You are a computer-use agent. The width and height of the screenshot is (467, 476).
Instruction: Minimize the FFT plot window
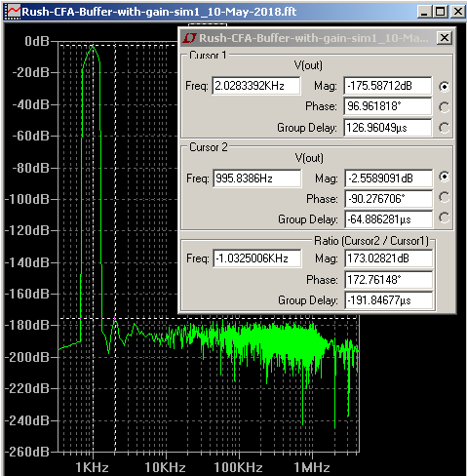pos(424,12)
